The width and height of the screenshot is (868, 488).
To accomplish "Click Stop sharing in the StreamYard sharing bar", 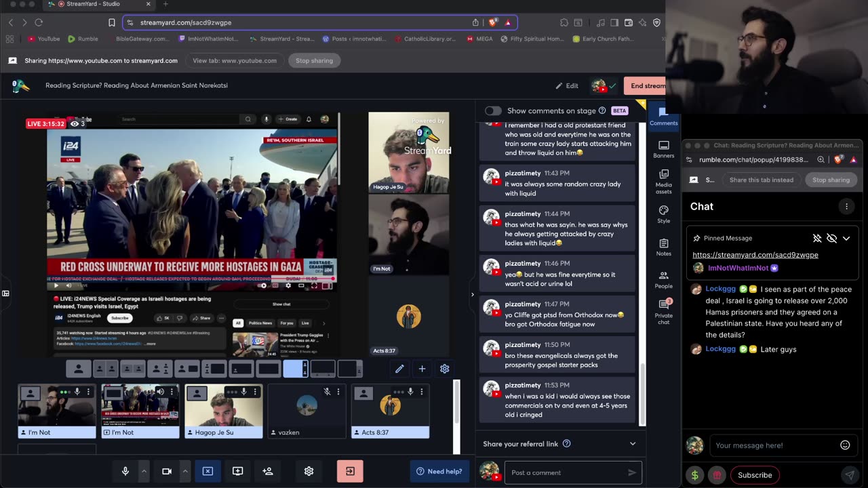I will pos(314,60).
